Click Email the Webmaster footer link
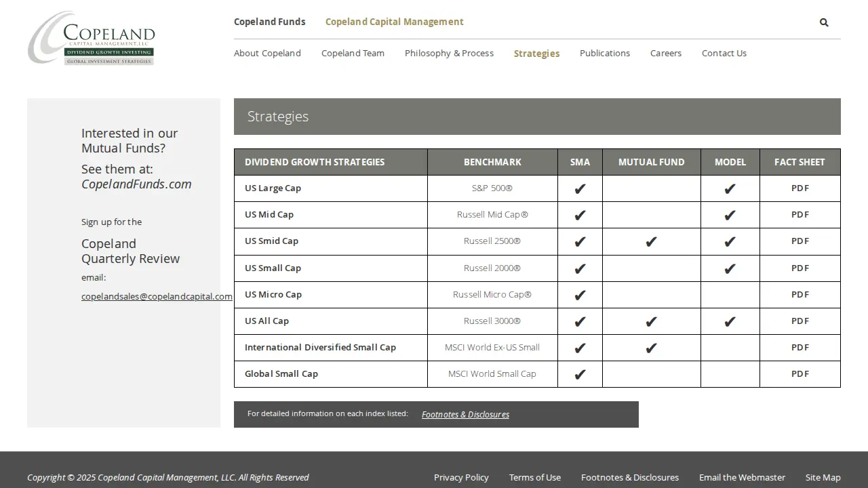Screen dimensions: 868x488 [742, 477]
